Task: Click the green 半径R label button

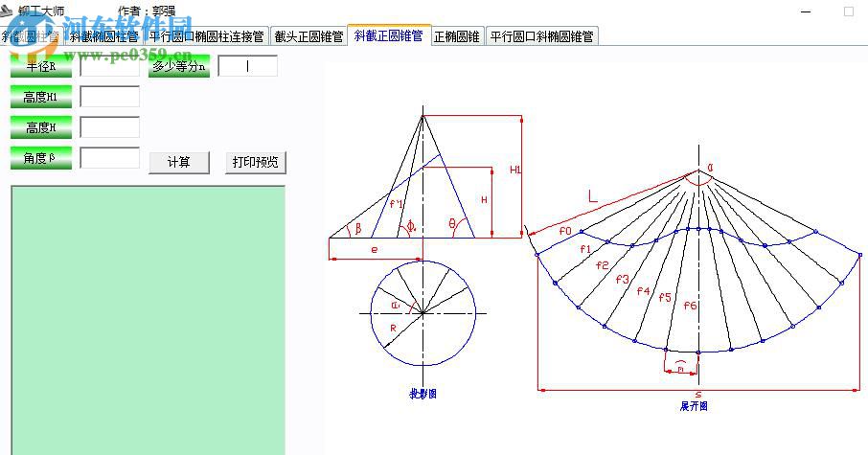Action: click(x=41, y=66)
